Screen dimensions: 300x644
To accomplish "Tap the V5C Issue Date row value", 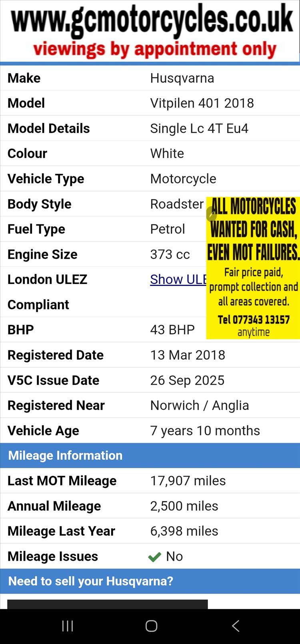I will [x=187, y=380].
